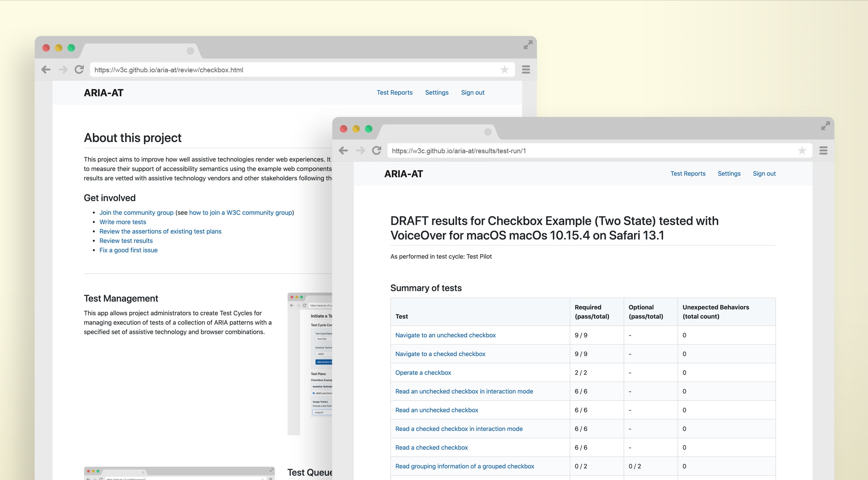Reload the test-run/1 results page

tap(376, 150)
